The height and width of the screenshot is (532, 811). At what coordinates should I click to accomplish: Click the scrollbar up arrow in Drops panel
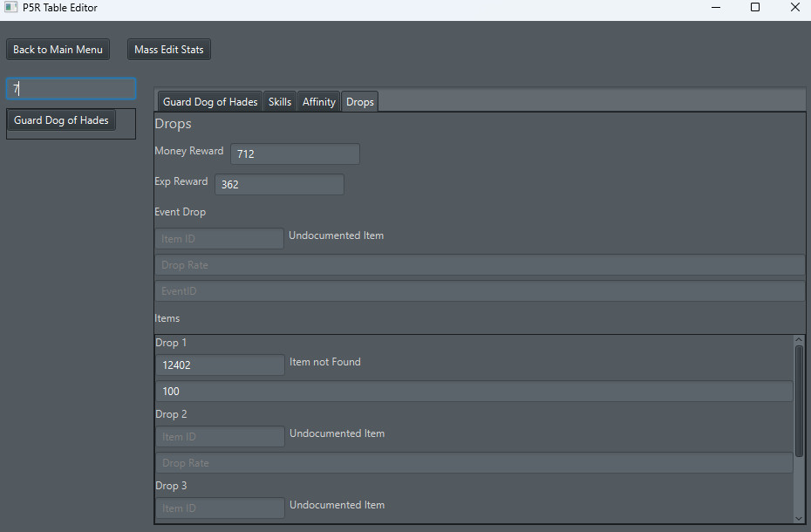(800, 338)
